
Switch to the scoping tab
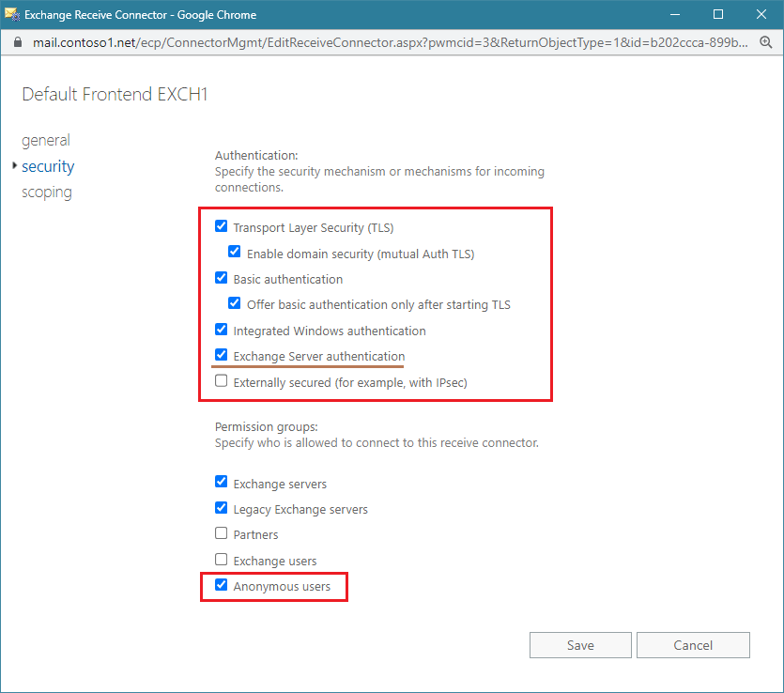click(47, 192)
